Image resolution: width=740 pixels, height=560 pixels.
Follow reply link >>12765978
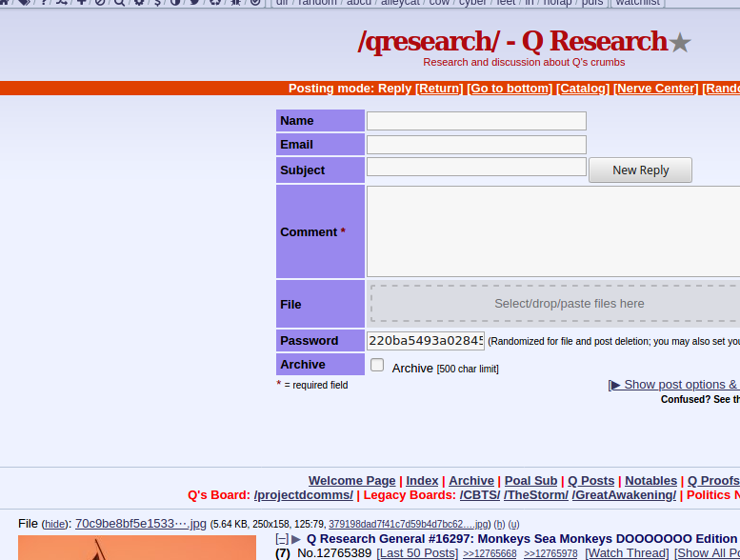click(550, 553)
